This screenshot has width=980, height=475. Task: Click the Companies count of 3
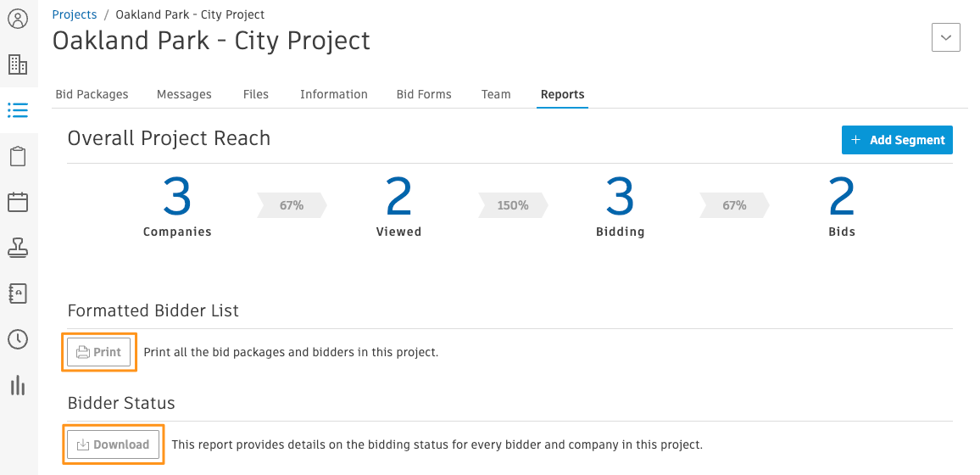click(177, 197)
